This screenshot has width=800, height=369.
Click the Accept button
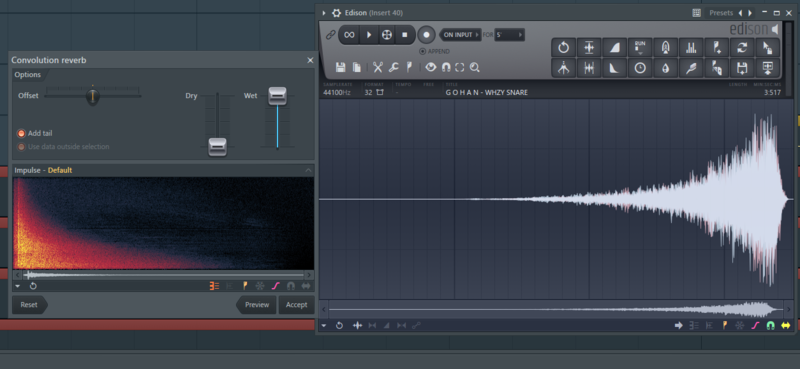(296, 305)
